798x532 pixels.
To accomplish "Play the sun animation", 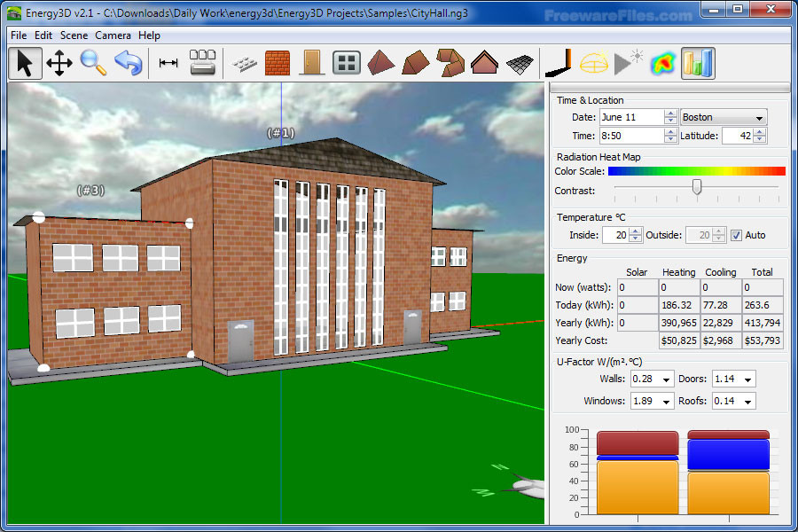I will point(628,64).
